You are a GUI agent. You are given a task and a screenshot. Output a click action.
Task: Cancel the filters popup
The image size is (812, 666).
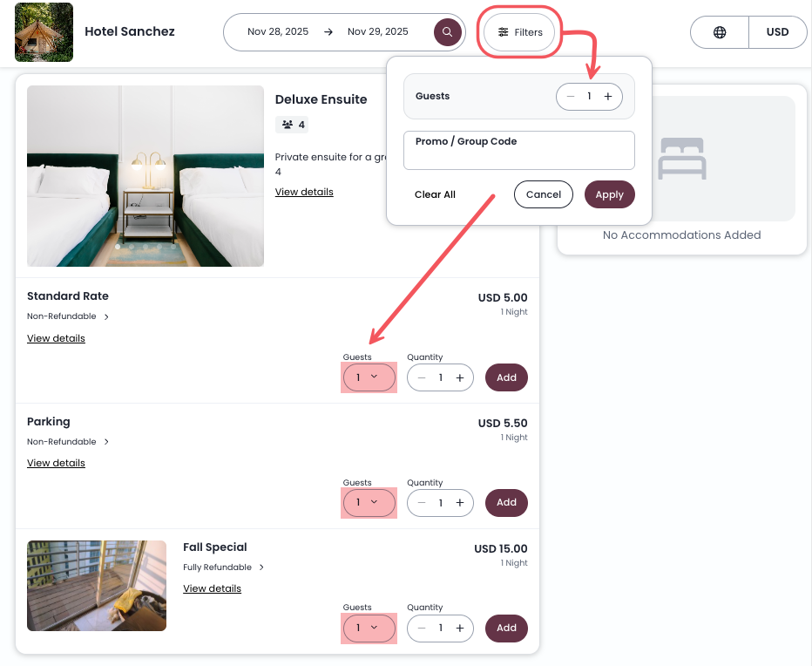544,194
